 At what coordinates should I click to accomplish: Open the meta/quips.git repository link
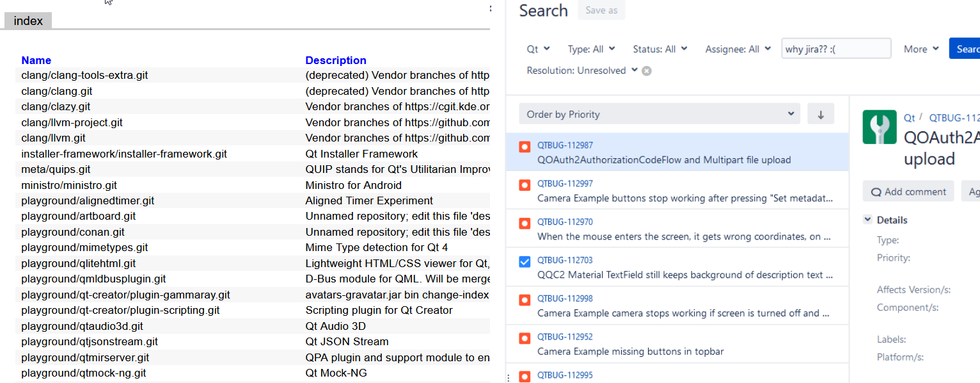pos(56,170)
